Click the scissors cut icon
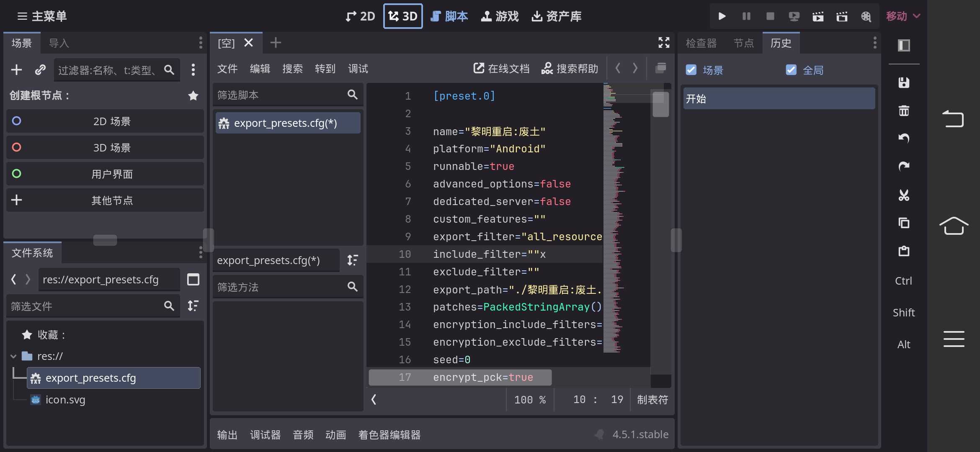The height and width of the screenshot is (452, 980). 904,195
